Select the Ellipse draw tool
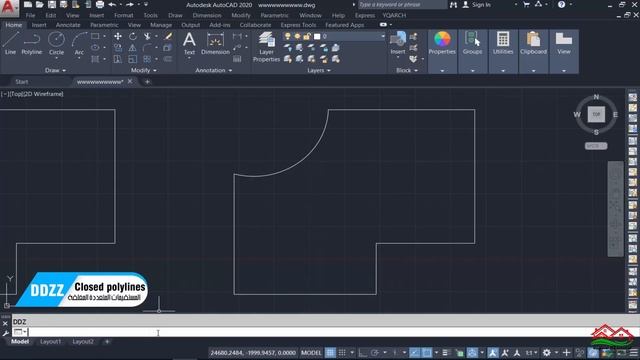Screen dimensions: 640x360 (x=95, y=48)
